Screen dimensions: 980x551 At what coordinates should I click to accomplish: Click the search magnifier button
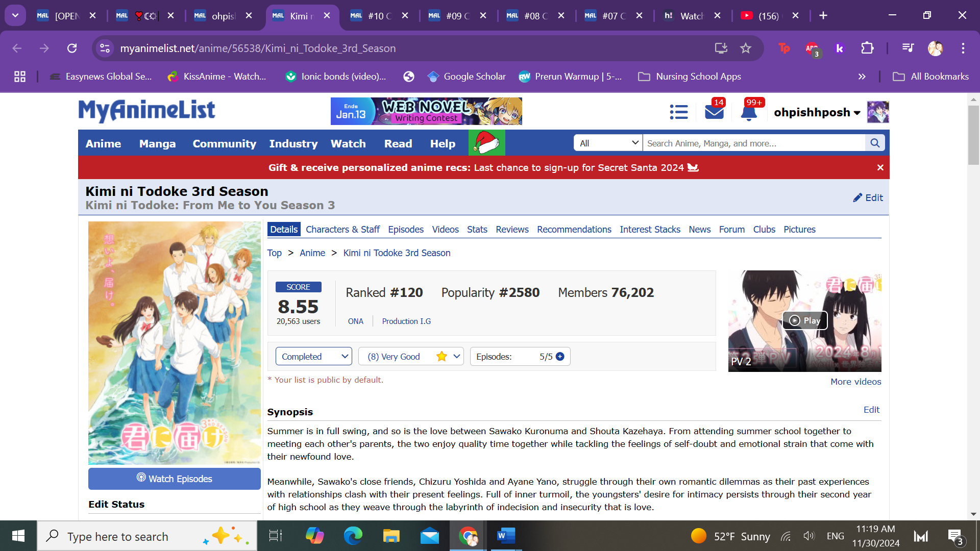click(x=875, y=143)
